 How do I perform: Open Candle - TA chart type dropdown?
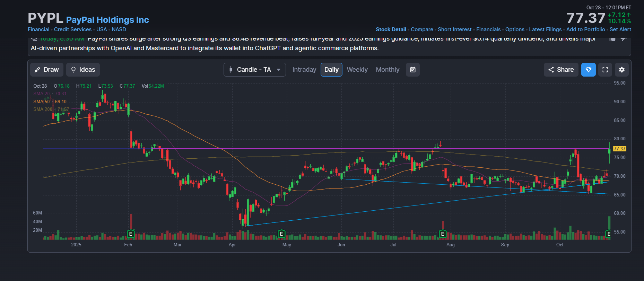click(254, 70)
